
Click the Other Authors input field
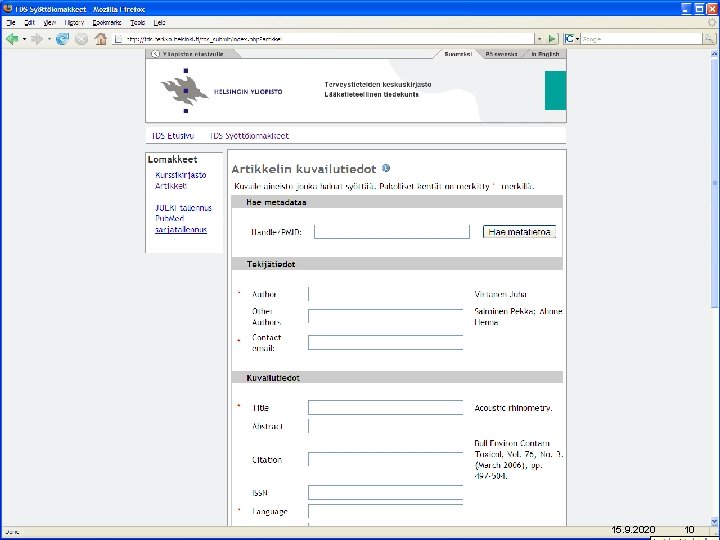(x=385, y=316)
